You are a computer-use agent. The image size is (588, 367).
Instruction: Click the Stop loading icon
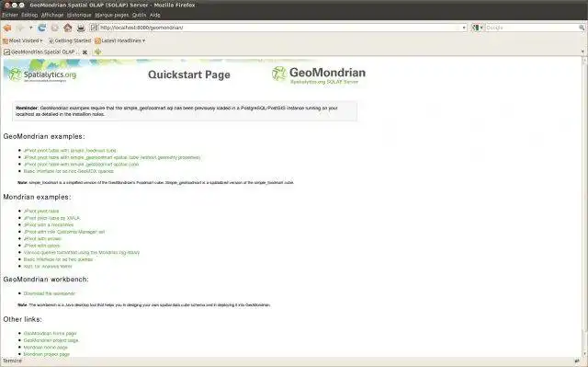point(55,28)
